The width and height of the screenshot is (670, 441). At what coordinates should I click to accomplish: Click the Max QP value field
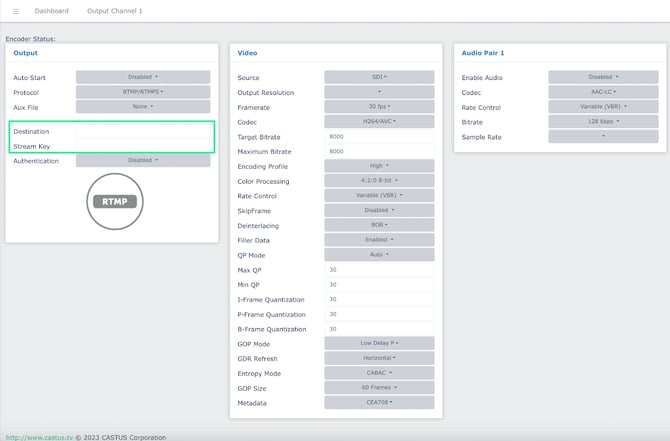pos(379,270)
